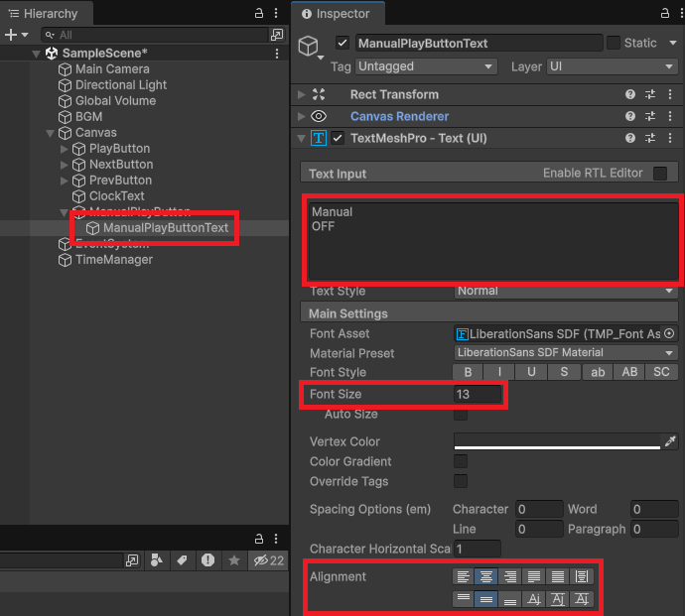Set text alignment to left

pyautogui.click(x=463, y=576)
